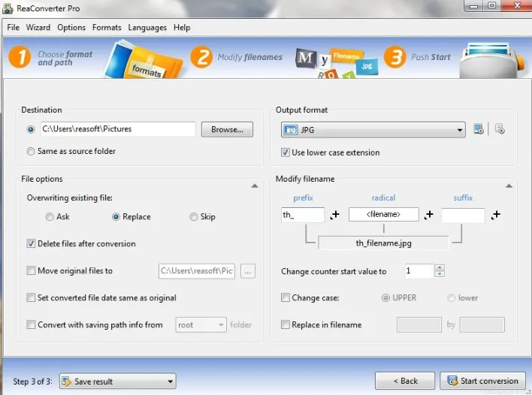This screenshot has height=395, width=532.
Task: Click the prefix field containing th_
Action: (x=303, y=215)
